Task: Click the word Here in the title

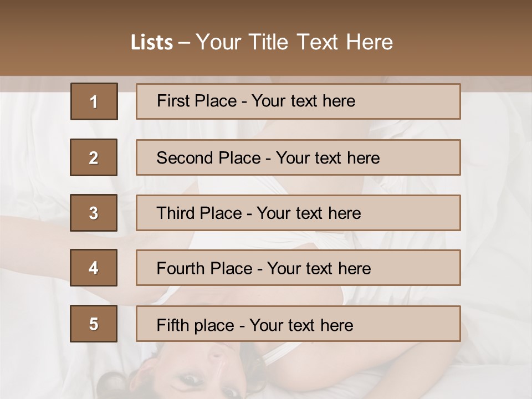Action: pos(369,42)
